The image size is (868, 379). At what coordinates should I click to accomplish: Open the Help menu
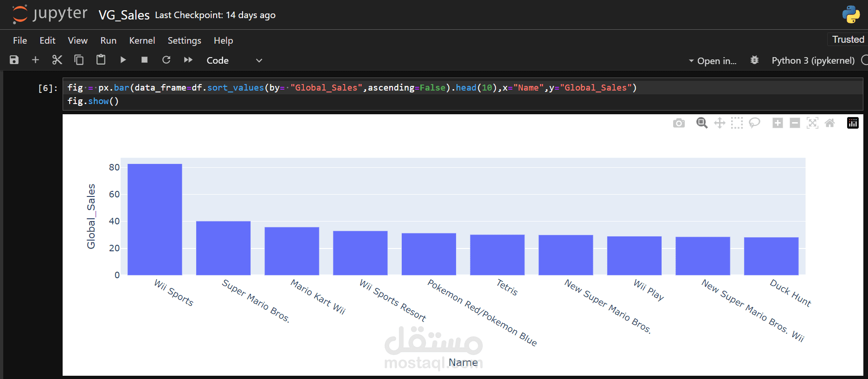point(223,40)
